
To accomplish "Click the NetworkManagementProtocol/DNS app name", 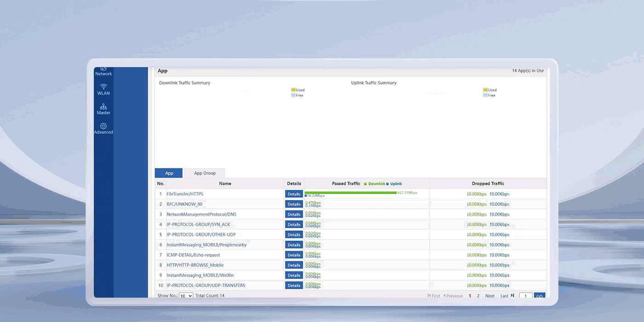I will click(201, 214).
